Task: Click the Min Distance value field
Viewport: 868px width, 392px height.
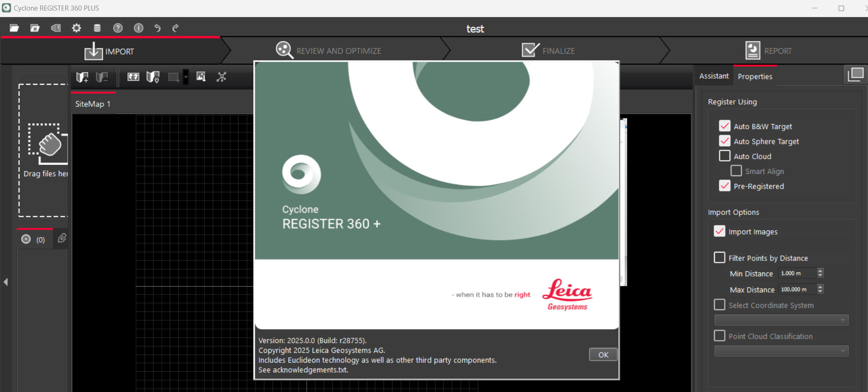Action: click(797, 273)
